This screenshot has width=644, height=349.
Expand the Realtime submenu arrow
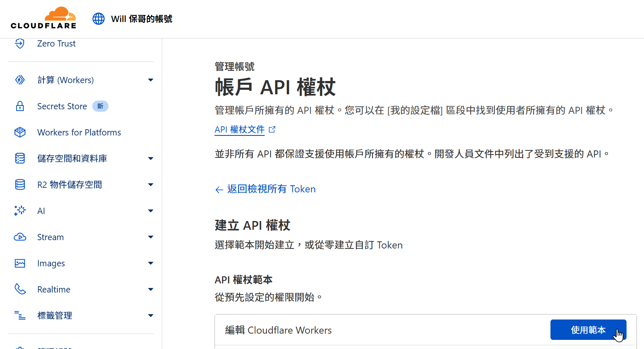point(151,289)
